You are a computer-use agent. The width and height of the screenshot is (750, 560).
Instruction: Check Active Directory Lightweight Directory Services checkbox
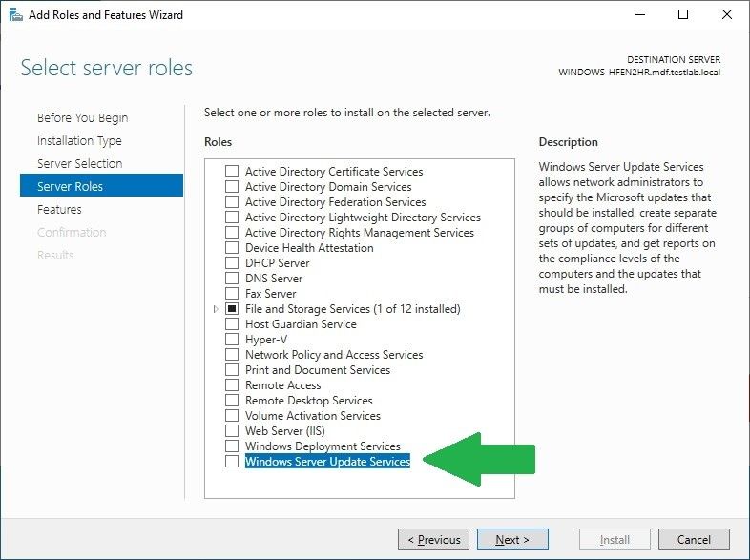(232, 218)
